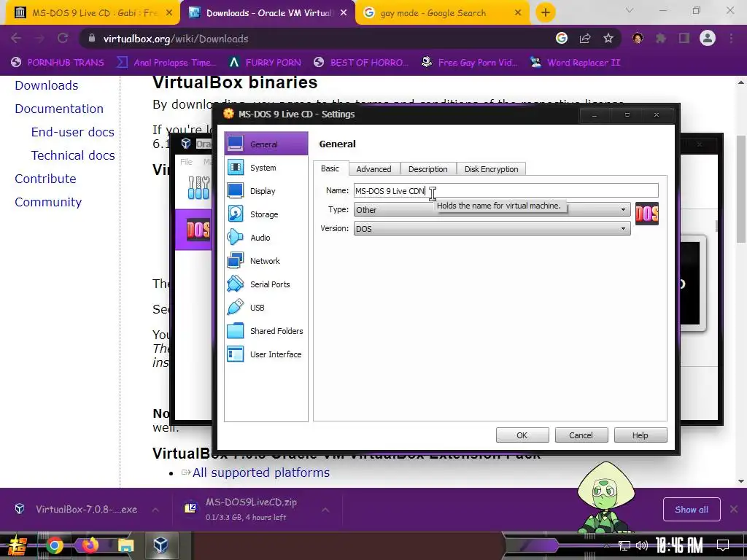Open Network settings category
Viewport: 747px width, 560px height.
(x=266, y=261)
